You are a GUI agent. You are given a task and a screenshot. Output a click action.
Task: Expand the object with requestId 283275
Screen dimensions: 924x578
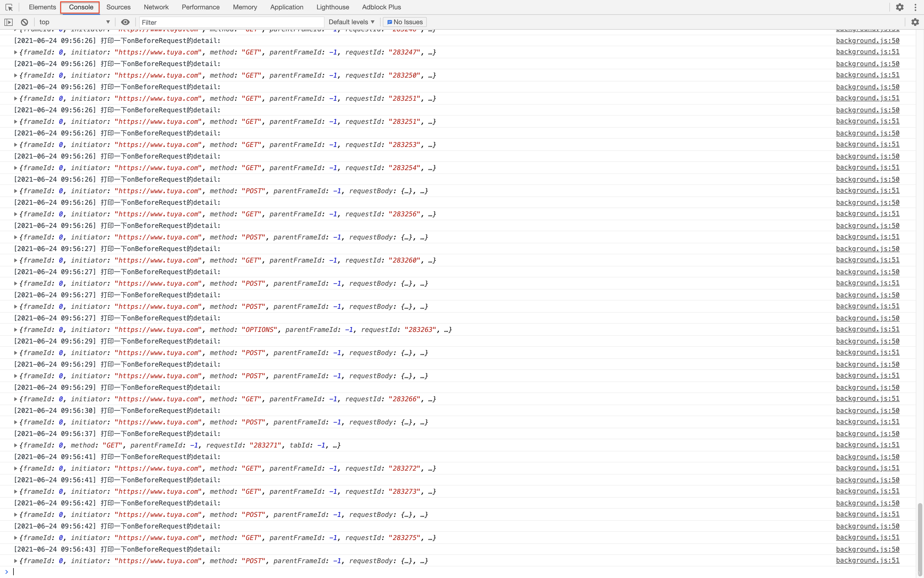click(x=16, y=538)
